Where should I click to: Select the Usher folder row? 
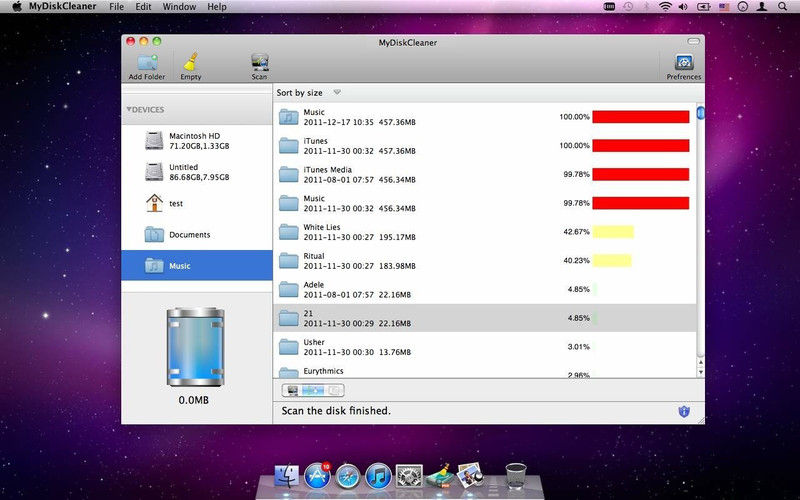[485, 347]
